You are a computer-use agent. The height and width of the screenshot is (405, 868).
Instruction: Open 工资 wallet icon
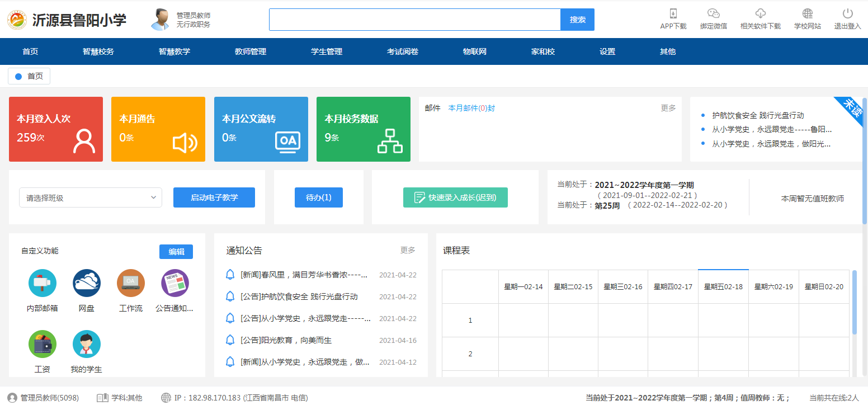(x=43, y=345)
